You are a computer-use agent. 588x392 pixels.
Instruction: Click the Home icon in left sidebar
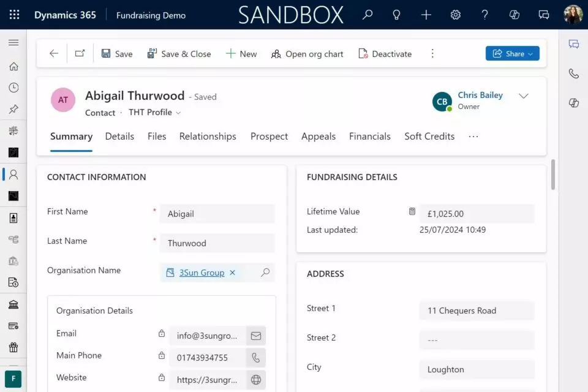point(13,67)
